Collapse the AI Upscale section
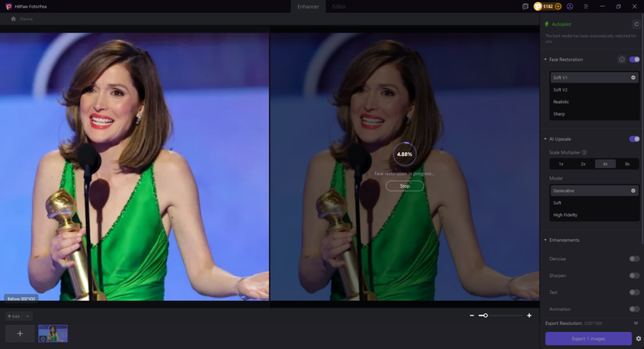Image resolution: width=644 pixels, height=349 pixels. (545, 139)
